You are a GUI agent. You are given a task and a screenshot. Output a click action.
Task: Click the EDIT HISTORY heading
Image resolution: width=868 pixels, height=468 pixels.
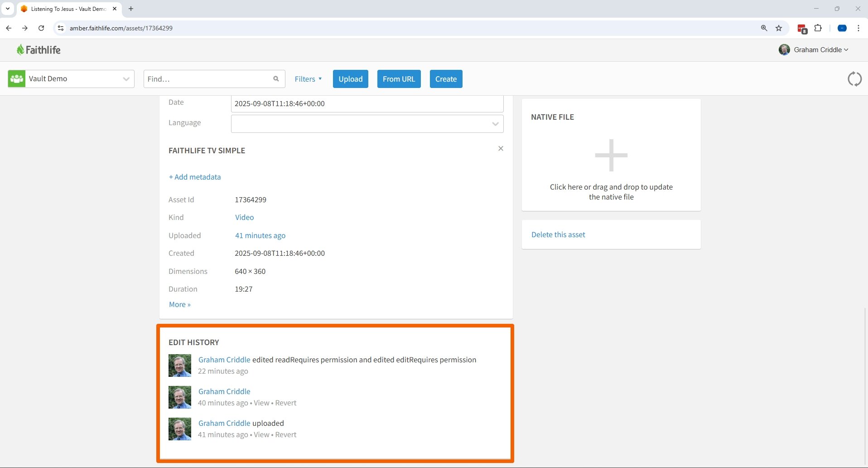coord(194,342)
